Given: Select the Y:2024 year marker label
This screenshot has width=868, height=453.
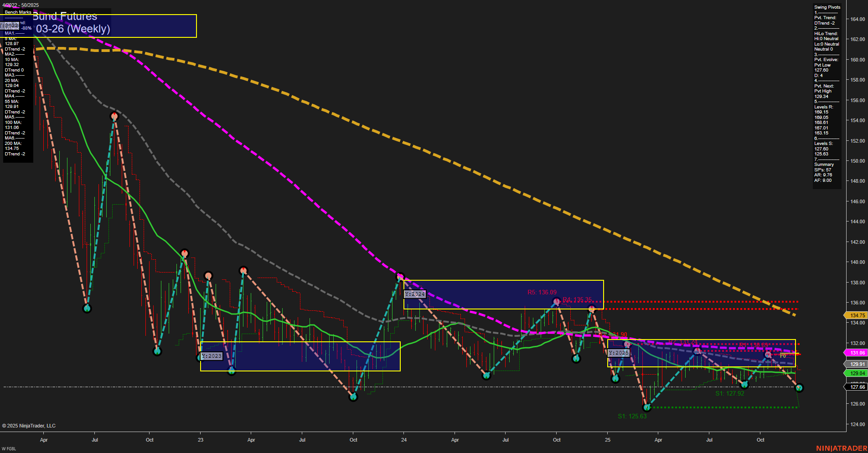Looking at the screenshot, I should click(414, 294).
